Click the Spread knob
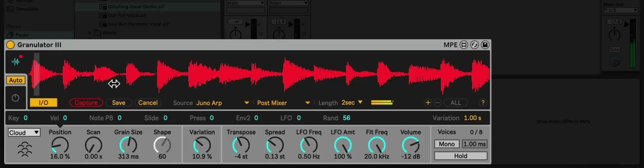644x168 pixels. [275, 145]
